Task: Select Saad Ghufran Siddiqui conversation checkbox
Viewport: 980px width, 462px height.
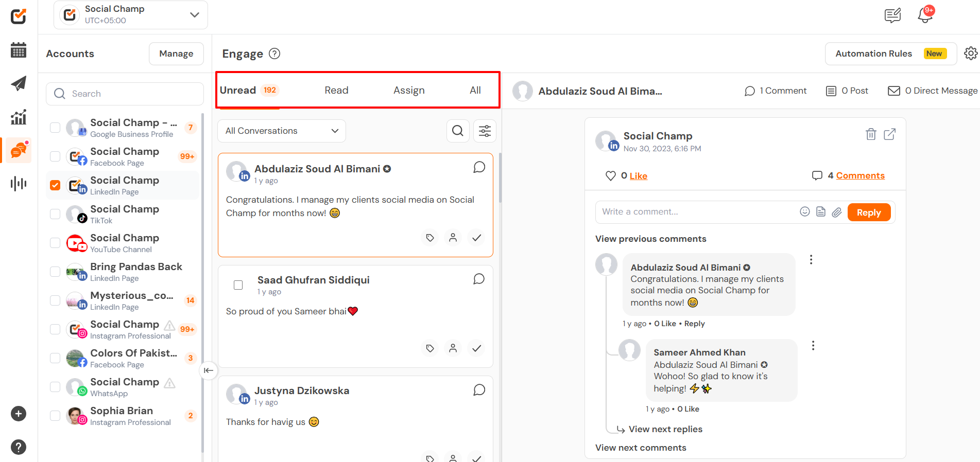Action: coord(238,285)
